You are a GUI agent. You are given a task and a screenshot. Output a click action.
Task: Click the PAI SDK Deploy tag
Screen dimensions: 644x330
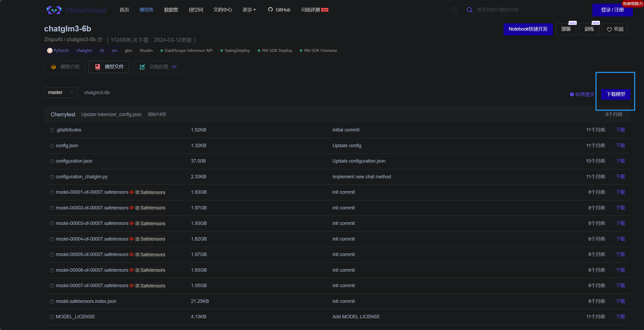[275, 50]
